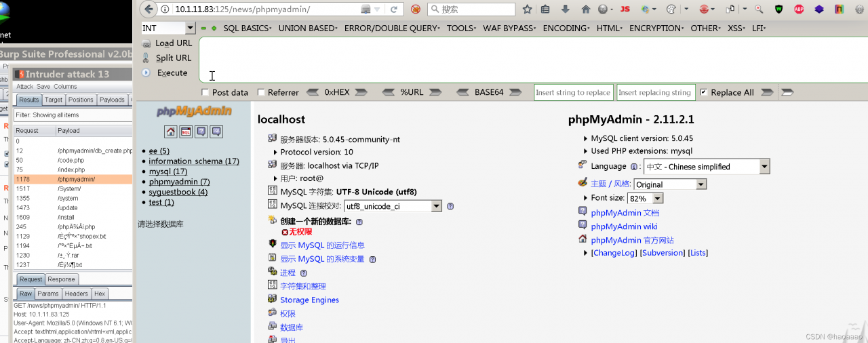The image size is (868, 343).
Task: Open the mysql (17) database link
Action: (x=168, y=171)
